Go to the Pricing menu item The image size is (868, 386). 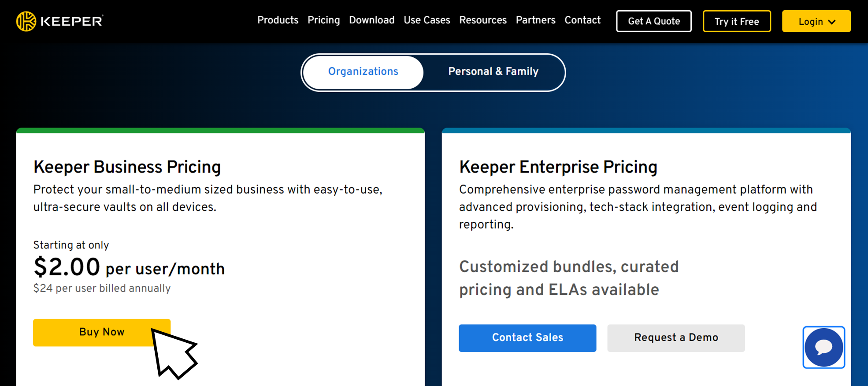324,20
